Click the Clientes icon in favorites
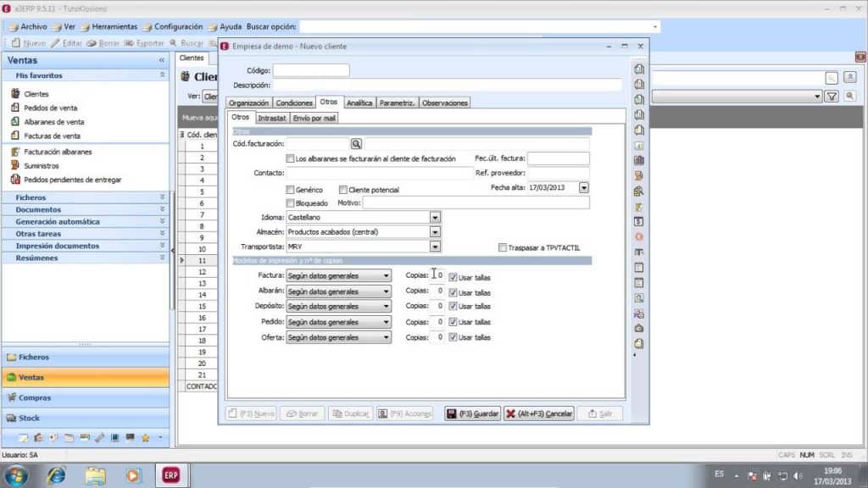 click(15, 94)
